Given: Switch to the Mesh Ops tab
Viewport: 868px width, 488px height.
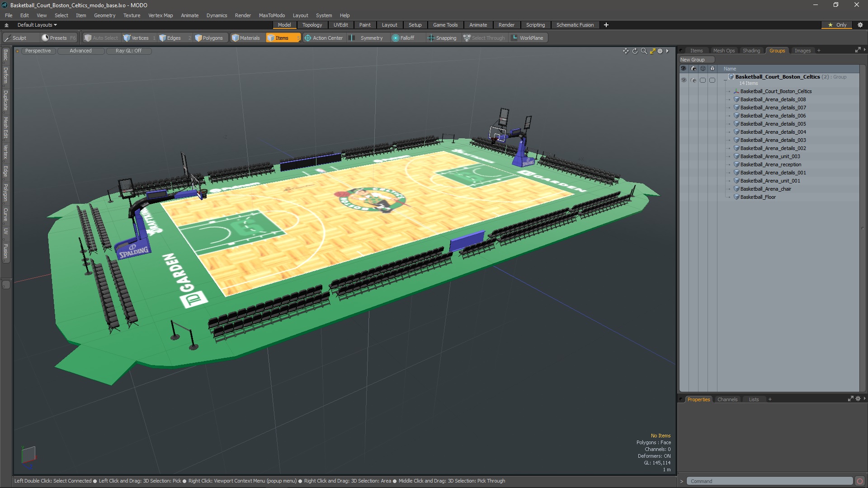Looking at the screenshot, I should pos(724,51).
